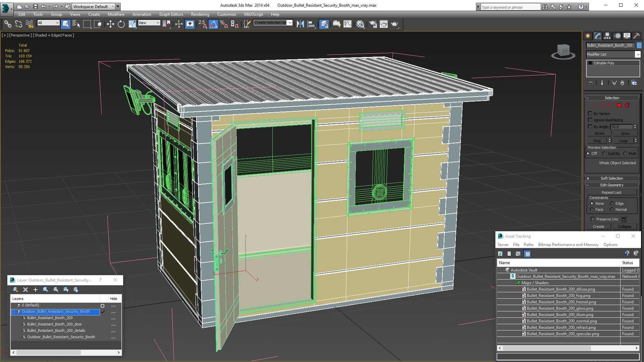Click Select by Name toolbar icon
Screen dimensions: 644x362
tap(76, 24)
